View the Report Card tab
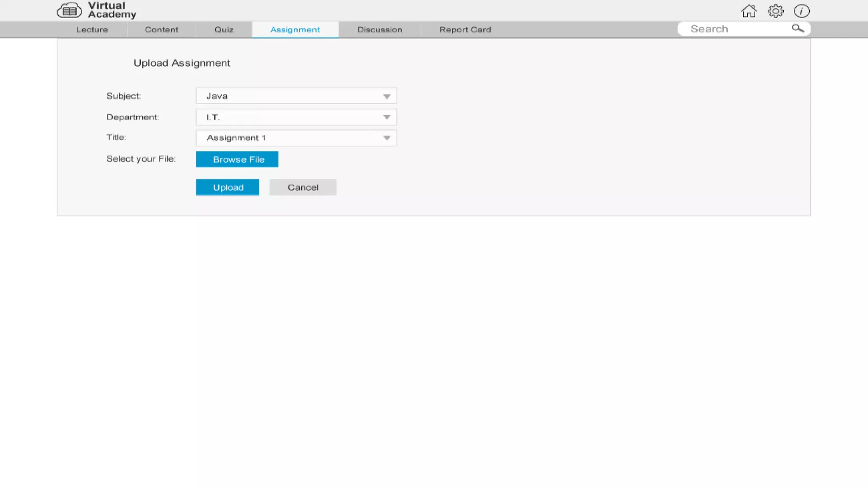This screenshot has height=488, width=868. coord(465,30)
